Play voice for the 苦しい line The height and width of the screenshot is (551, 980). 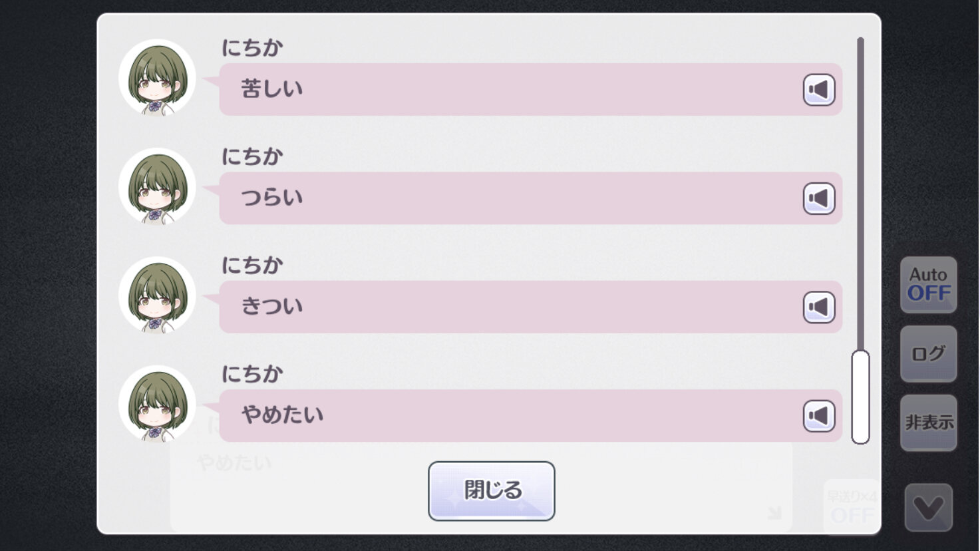coord(819,90)
